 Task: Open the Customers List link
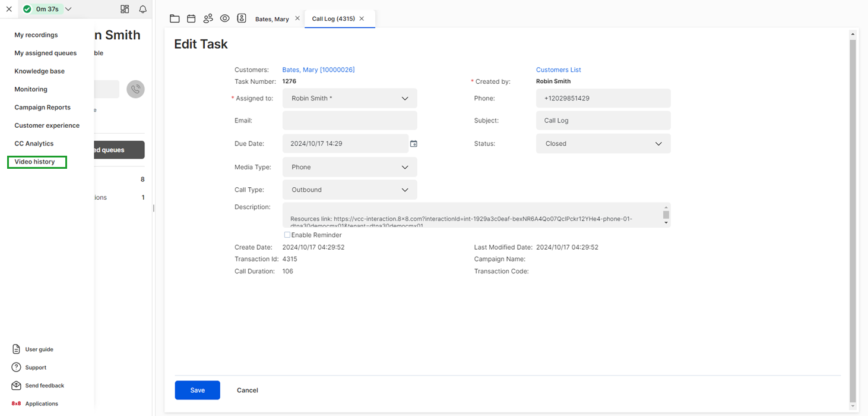pos(558,70)
